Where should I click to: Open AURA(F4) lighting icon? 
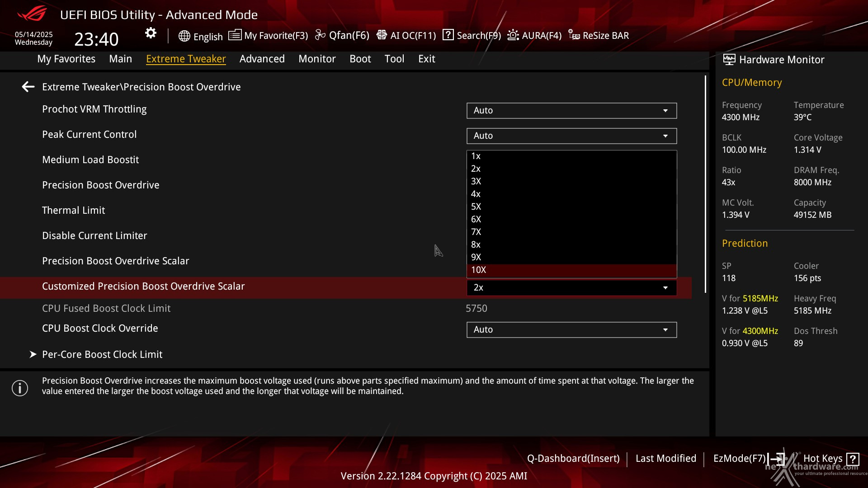[513, 35]
